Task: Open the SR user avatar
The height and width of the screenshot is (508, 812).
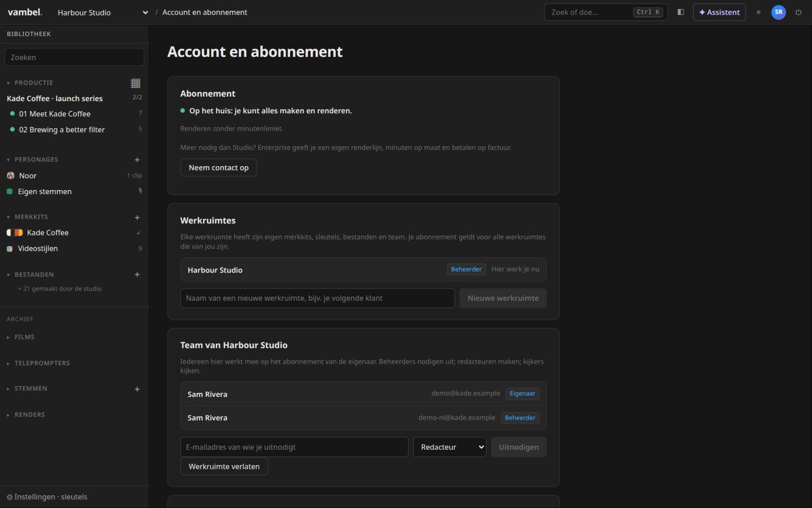Action: click(x=779, y=12)
